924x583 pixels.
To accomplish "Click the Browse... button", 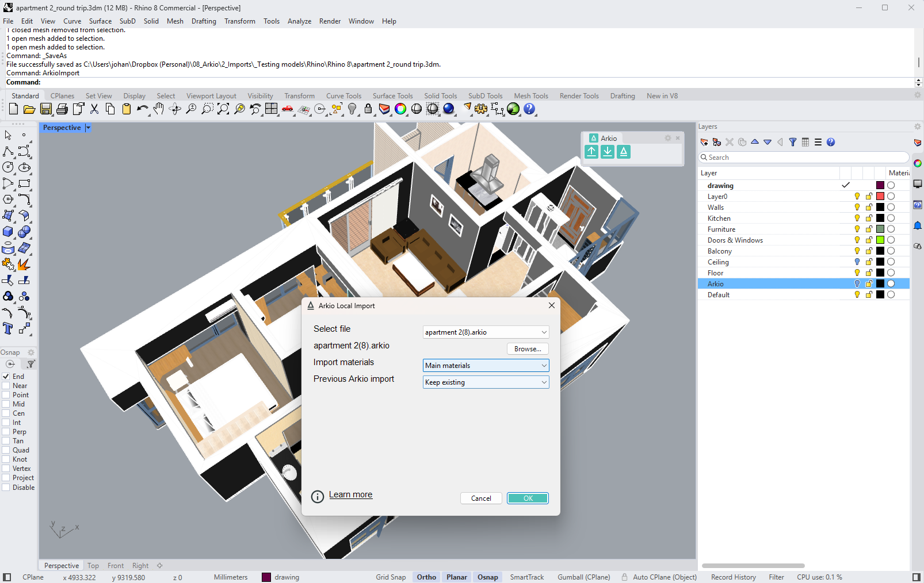I will [528, 349].
